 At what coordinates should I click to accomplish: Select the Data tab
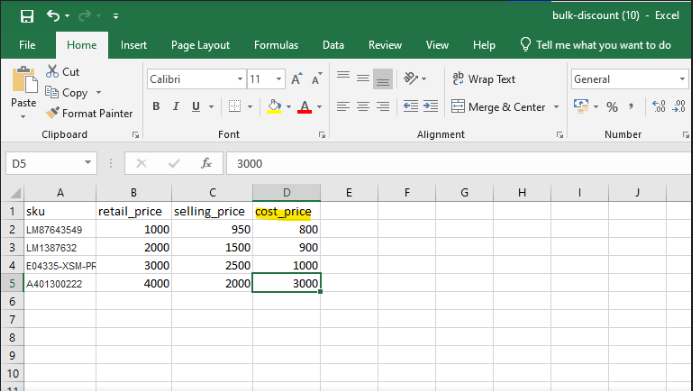[x=333, y=45]
